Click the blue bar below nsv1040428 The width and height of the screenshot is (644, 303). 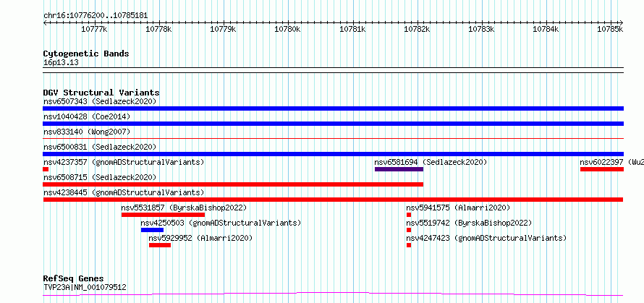333,124
